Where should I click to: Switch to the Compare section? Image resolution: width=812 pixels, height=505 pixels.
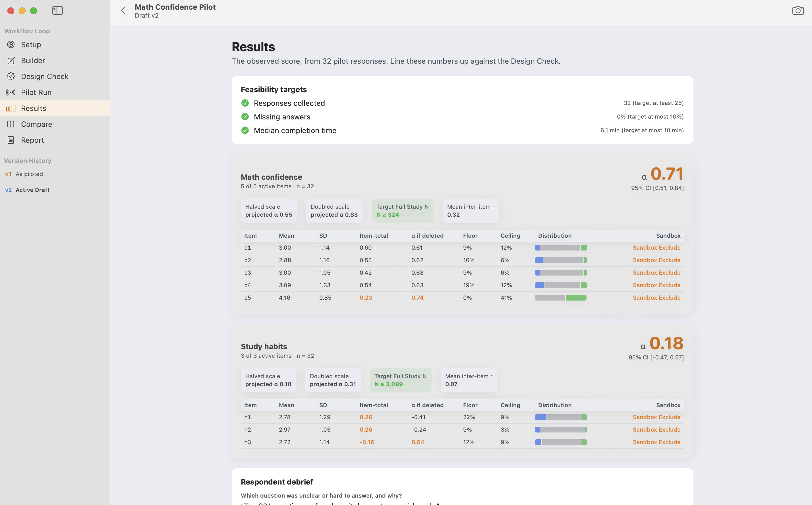click(x=55, y=124)
